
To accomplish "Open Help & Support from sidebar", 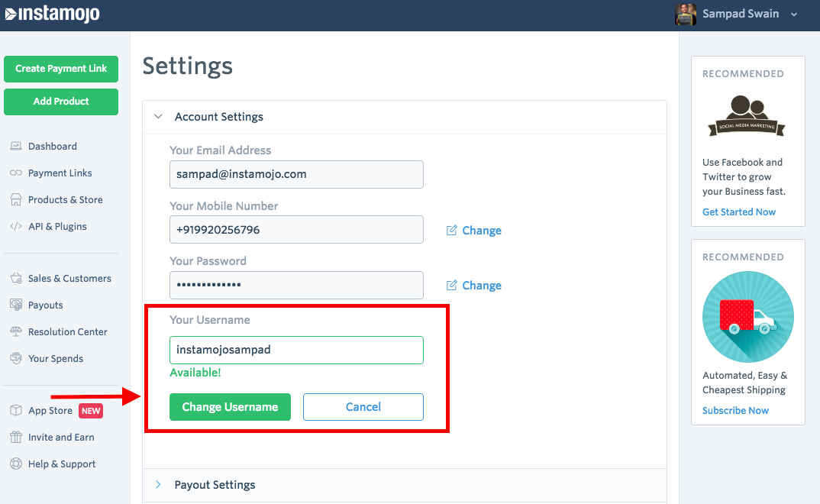I will point(62,464).
